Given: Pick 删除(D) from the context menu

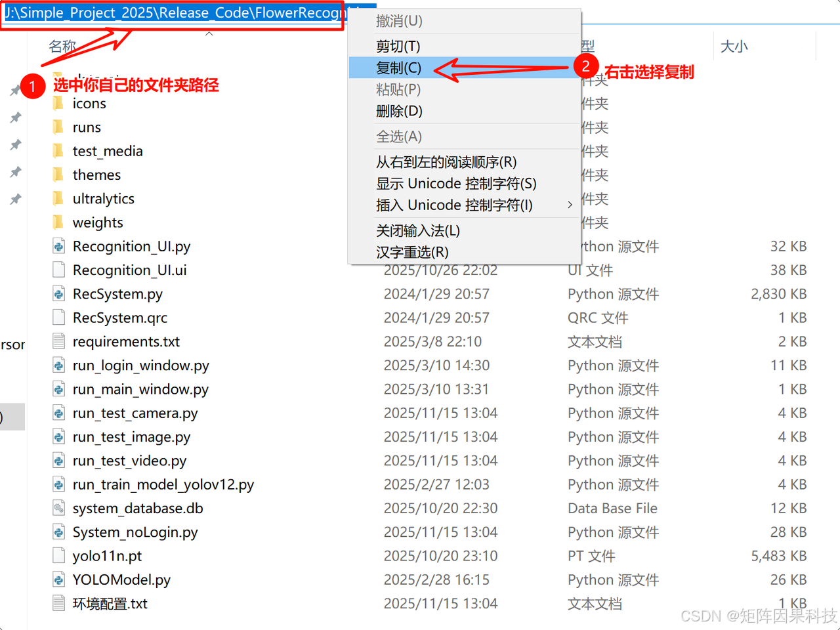Looking at the screenshot, I should pyautogui.click(x=465, y=111).
